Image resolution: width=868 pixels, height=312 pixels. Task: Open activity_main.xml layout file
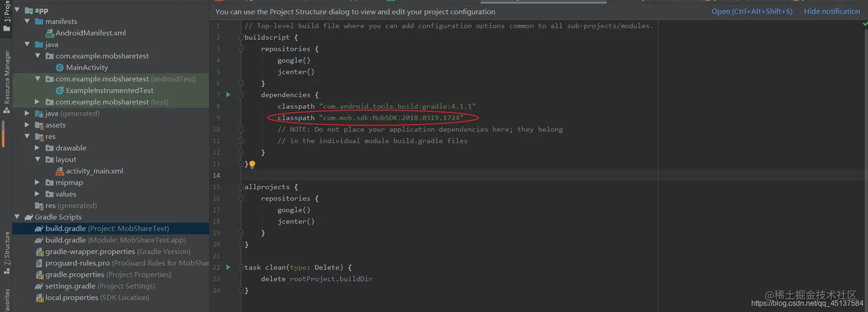click(x=89, y=171)
